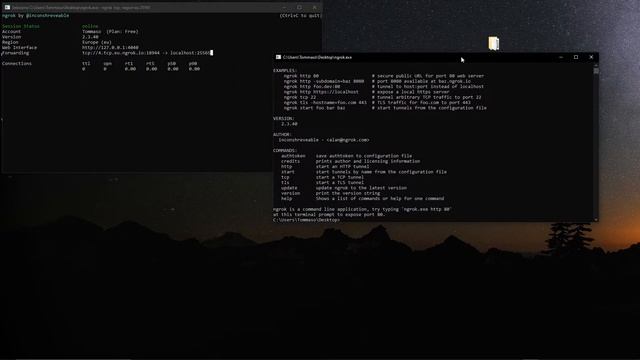The height and width of the screenshot is (360, 640).
Task: Click the 'ngrok start foo bar baz' example
Action: click(x=314, y=108)
